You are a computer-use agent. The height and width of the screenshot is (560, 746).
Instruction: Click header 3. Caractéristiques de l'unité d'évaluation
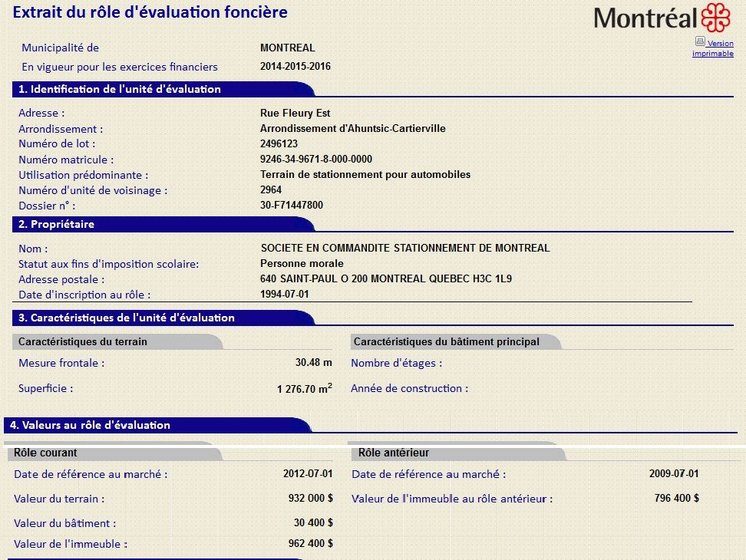(x=127, y=318)
